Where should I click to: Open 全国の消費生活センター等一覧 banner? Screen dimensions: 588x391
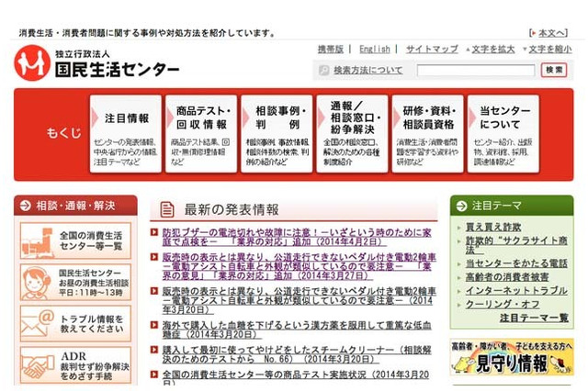pos(75,240)
